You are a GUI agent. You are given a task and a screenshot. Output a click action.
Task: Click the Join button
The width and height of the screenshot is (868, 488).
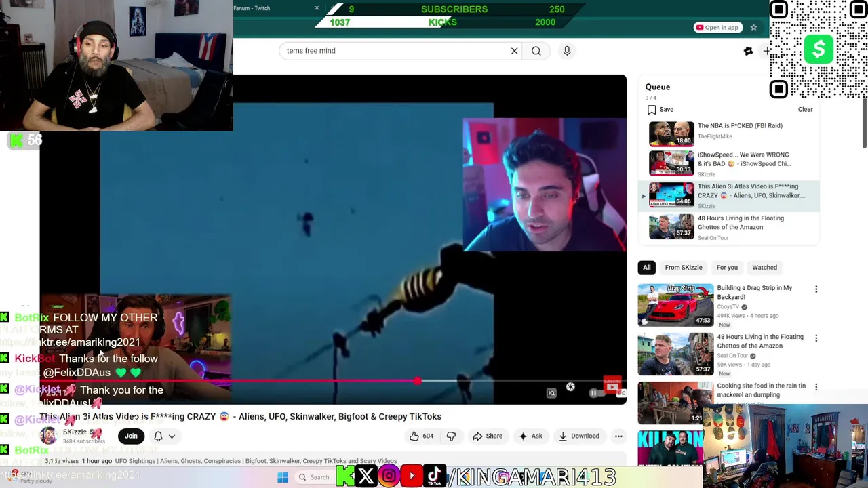131,436
